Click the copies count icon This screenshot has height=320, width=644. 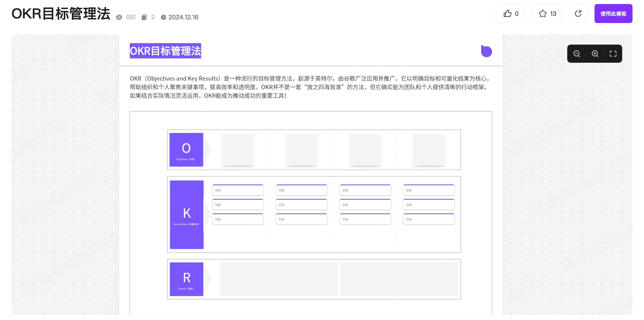144,17
